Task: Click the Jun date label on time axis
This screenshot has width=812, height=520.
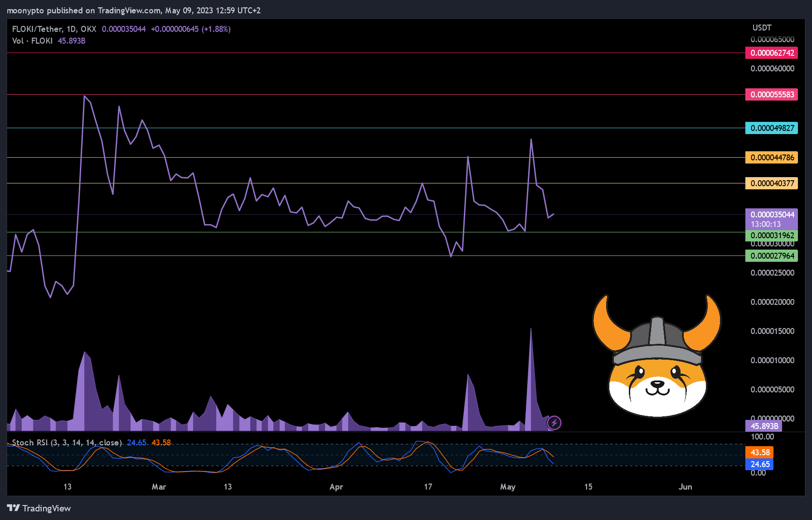Action: [x=685, y=487]
